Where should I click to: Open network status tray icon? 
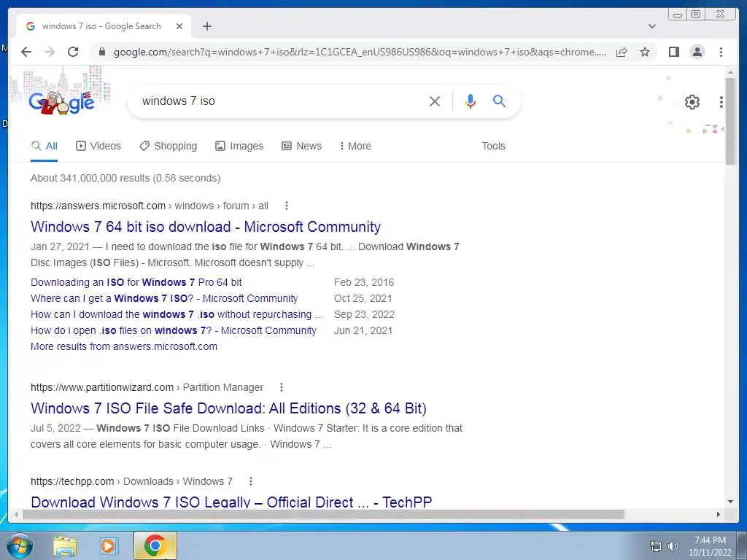tap(656, 546)
